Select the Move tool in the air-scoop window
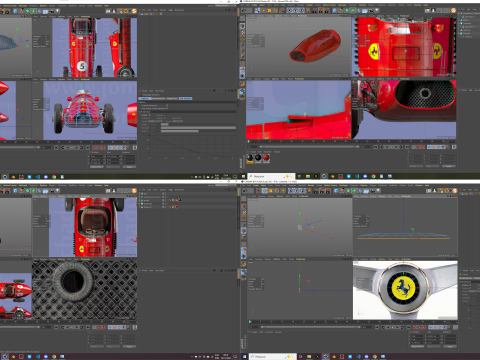 pyautogui.click(x=263, y=10)
